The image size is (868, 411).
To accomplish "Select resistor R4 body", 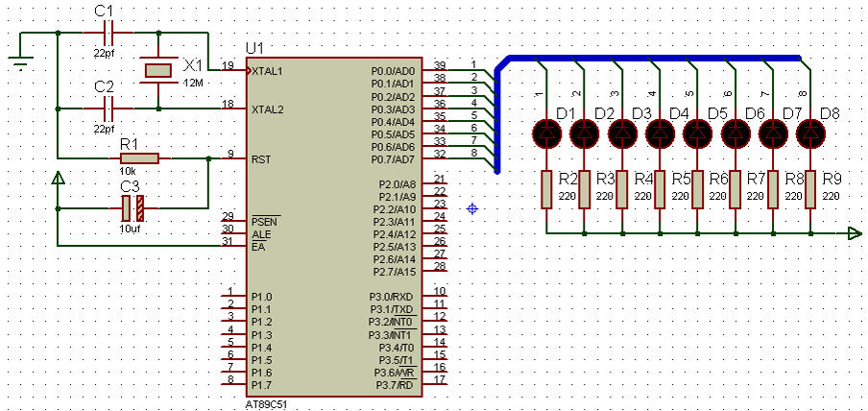I will click(x=622, y=189).
